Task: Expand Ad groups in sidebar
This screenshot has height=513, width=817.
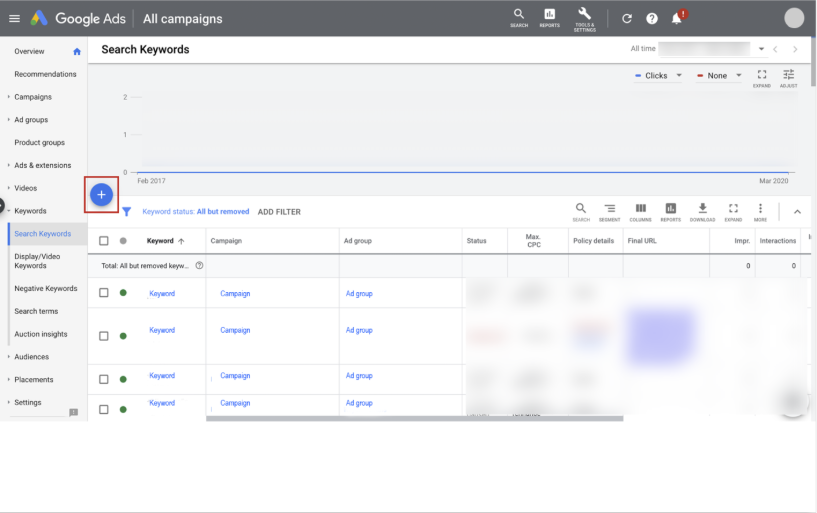Action: pos(9,120)
